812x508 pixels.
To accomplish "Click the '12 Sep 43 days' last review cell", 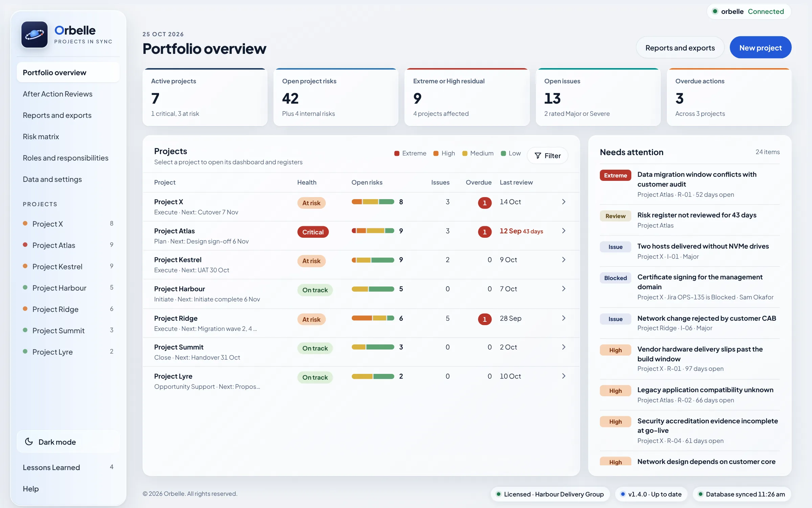I will [x=521, y=231].
